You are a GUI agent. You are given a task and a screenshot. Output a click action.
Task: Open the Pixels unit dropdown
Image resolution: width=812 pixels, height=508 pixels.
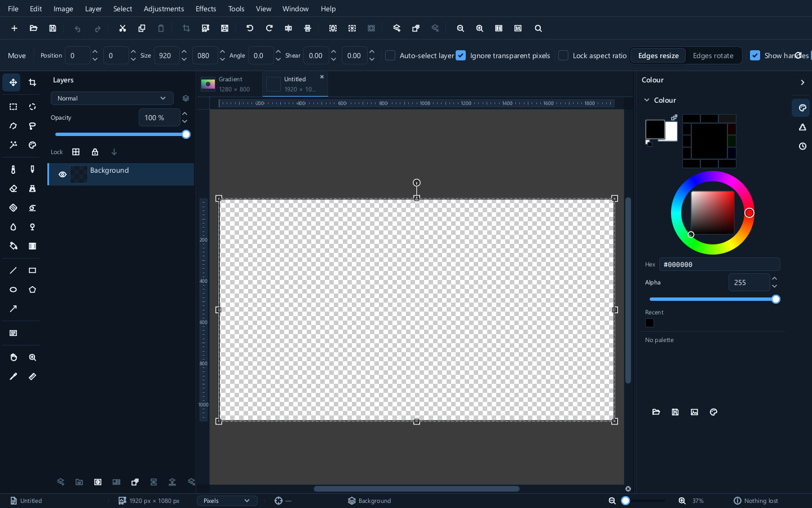[227, 501]
